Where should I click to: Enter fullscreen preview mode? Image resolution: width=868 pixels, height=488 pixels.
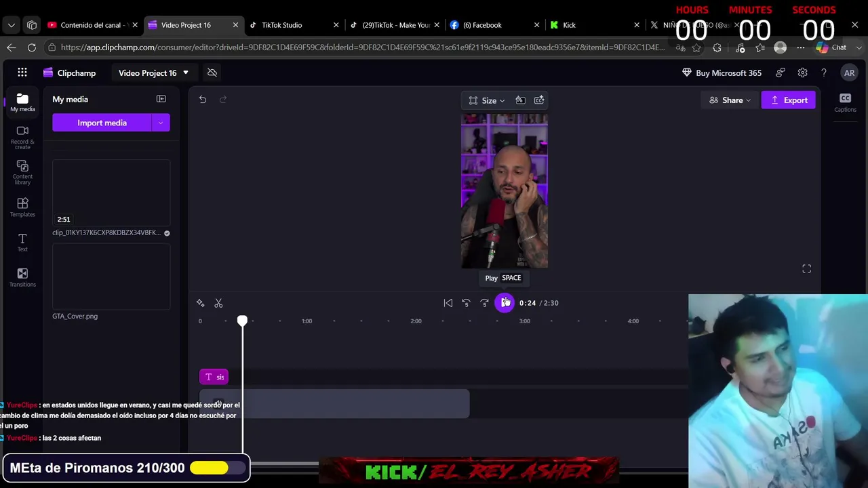pyautogui.click(x=807, y=269)
